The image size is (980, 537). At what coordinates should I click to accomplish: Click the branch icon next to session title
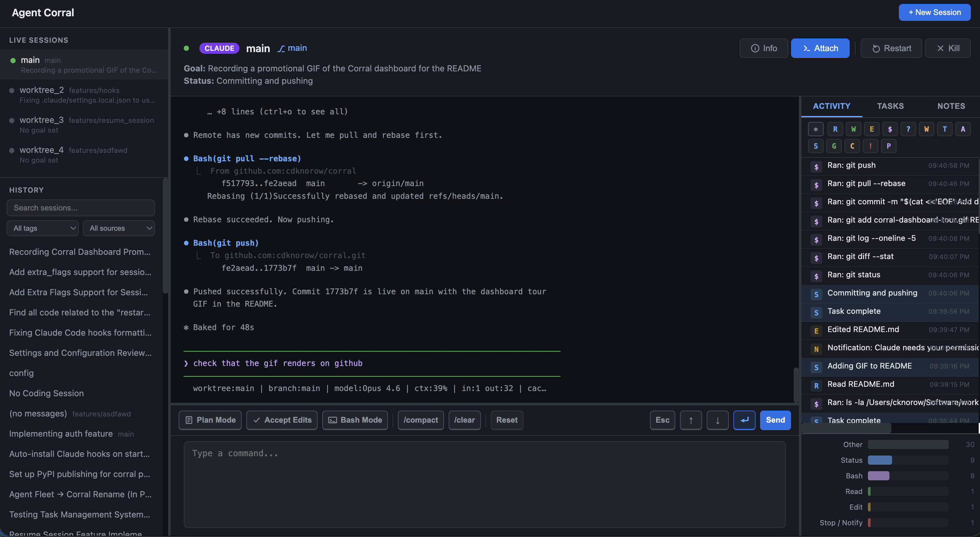(x=281, y=49)
